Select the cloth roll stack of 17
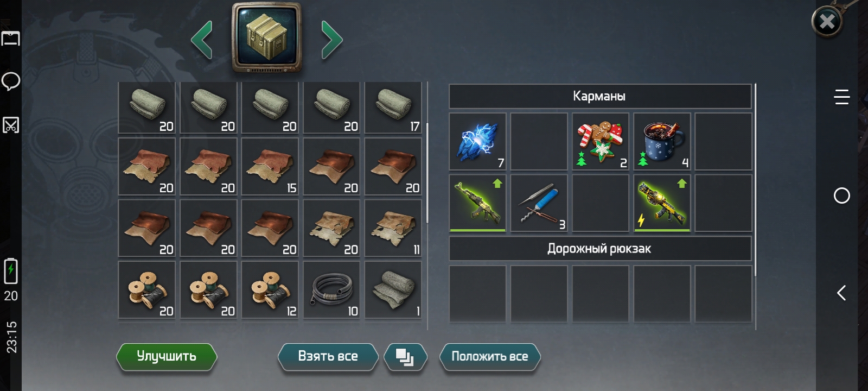This screenshot has width=868, height=391. pos(393,108)
